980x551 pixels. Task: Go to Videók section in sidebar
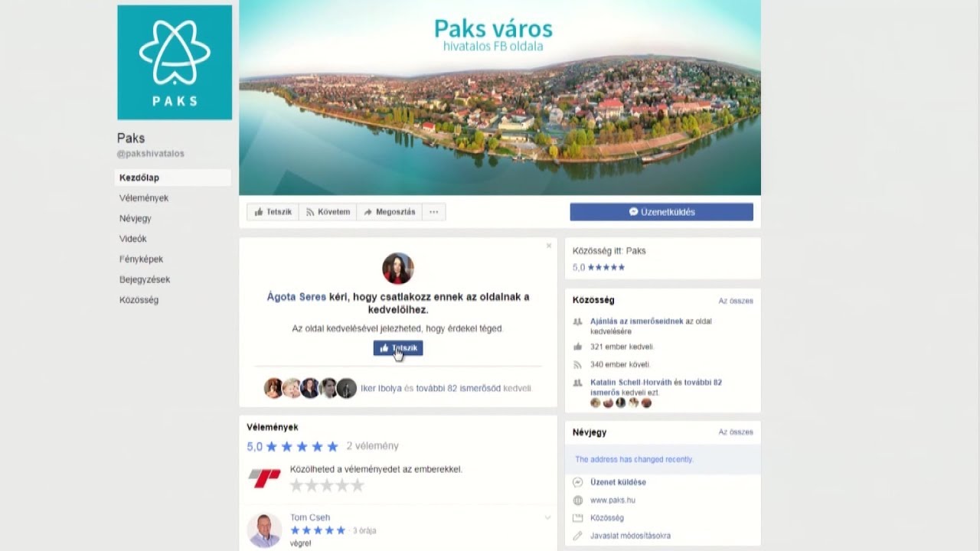[133, 239]
